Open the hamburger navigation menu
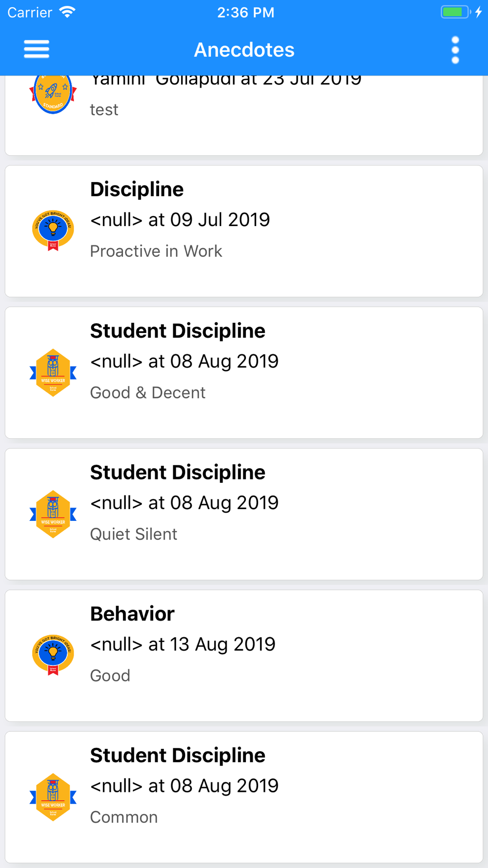This screenshot has height=868, width=488. (x=37, y=49)
